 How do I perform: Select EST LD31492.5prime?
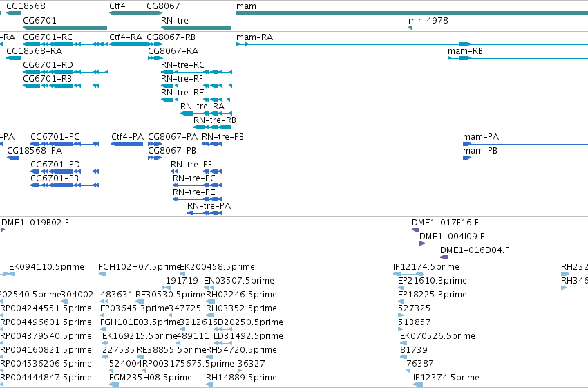click(x=222, y=343)
